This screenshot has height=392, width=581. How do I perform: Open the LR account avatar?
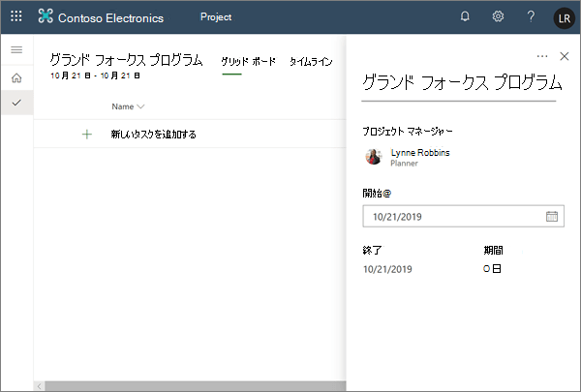[564, 17]
